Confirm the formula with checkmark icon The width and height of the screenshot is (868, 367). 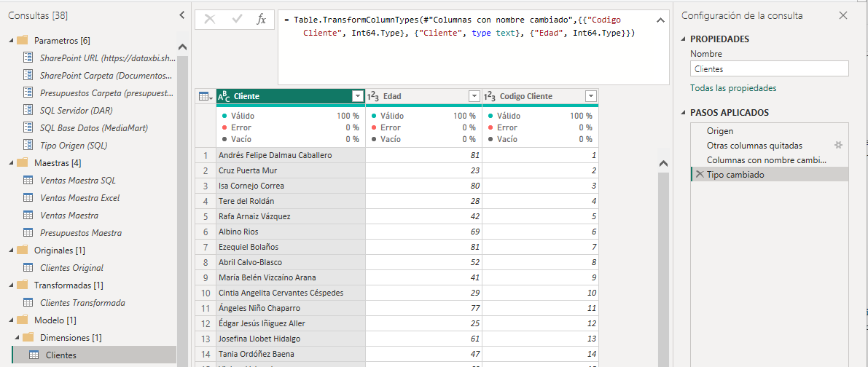[236, 20]
